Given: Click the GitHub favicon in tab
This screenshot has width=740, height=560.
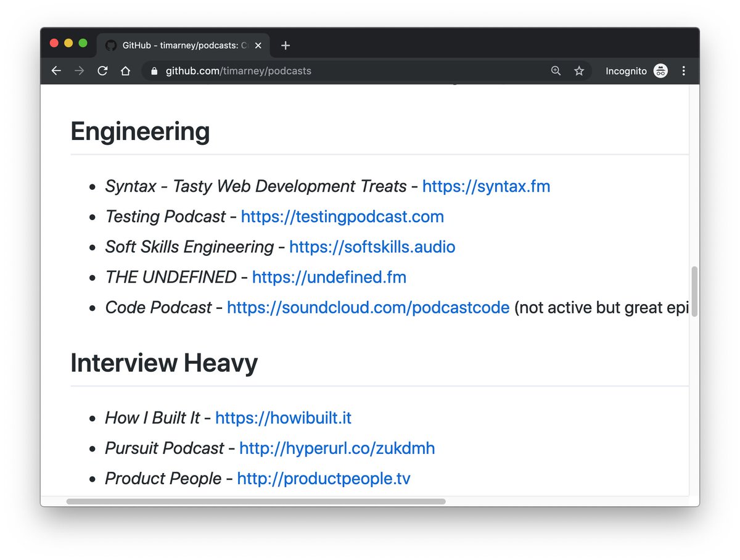Looking at the screenshot, I should click(110, 46).
